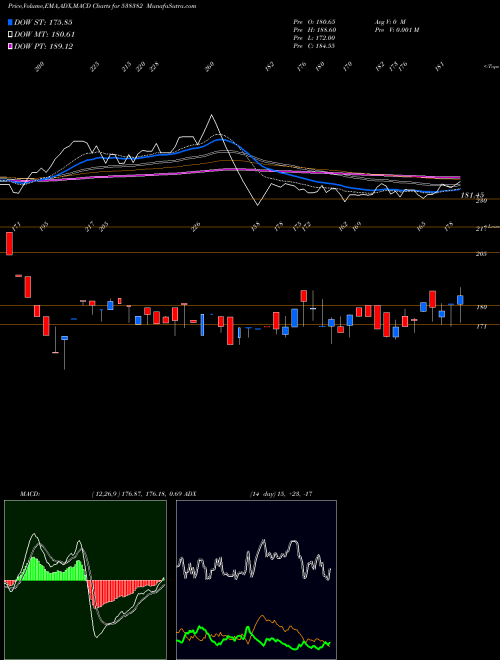Click the MACD parameters '(12,26,9)' values text
Image resolution: width=500 pixels, height=660 pixels.
(x=136, y=494)
